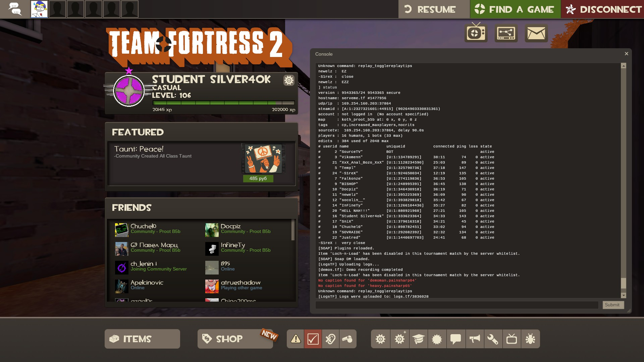This screenshot has width=644, height=362.
Task: Click the console command input field
Action: point(457,305)
